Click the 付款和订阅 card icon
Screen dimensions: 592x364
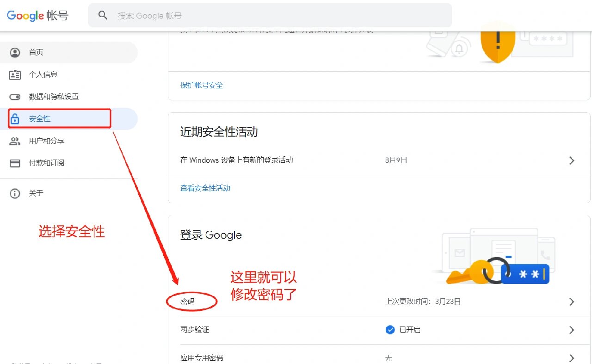[x=15, y=163]
